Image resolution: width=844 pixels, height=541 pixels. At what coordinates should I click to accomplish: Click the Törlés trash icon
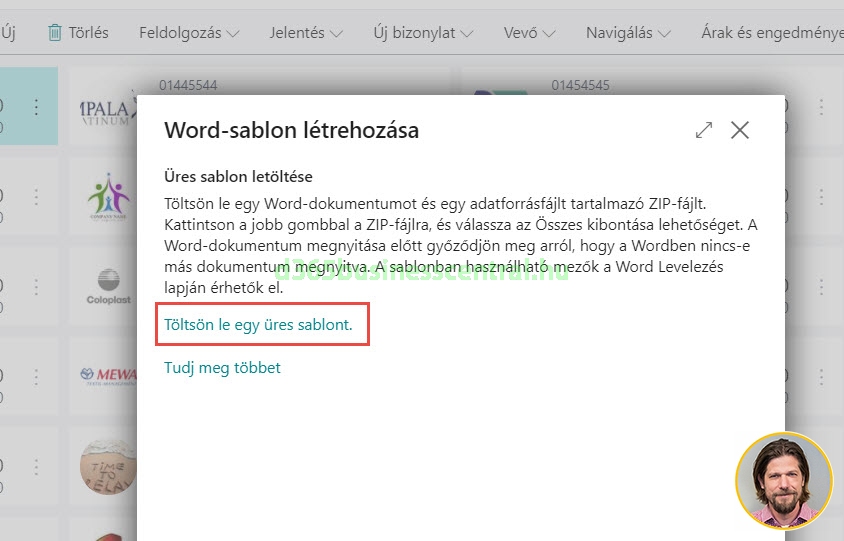pos(55,33)
